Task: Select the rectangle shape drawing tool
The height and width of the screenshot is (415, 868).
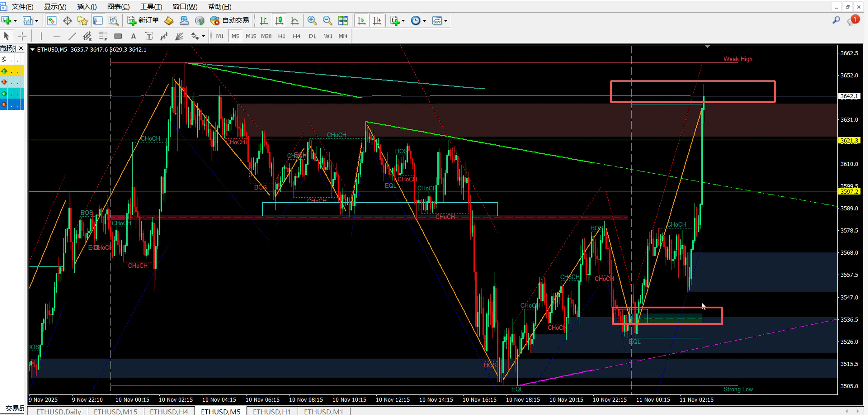Action: pyautogui.click(x=118, y=36)
